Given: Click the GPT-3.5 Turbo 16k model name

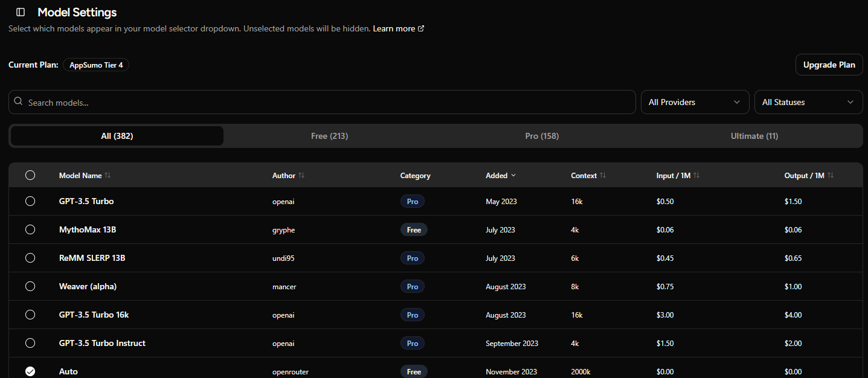Looking at the screenshot, I should tap(94, 315).
